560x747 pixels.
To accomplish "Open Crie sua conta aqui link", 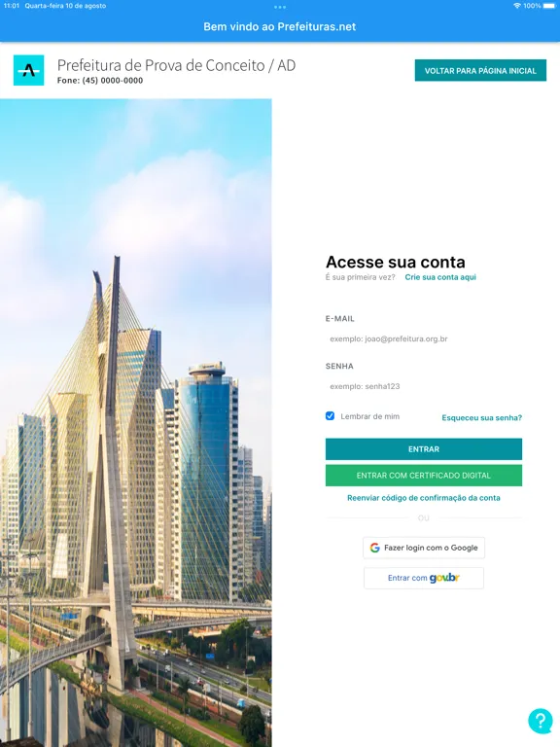I will pos(440,277).
